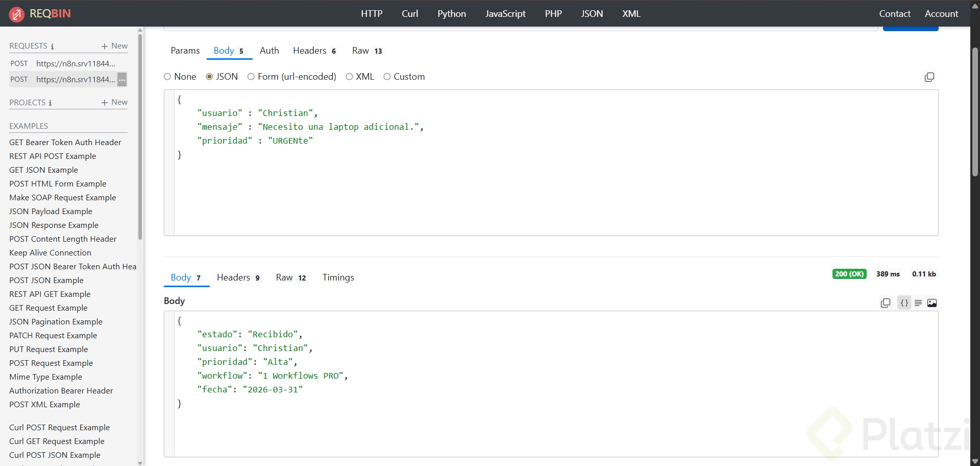Open the Account menu in header
This screenshot has height=466, width=980.
pos(941,14)
